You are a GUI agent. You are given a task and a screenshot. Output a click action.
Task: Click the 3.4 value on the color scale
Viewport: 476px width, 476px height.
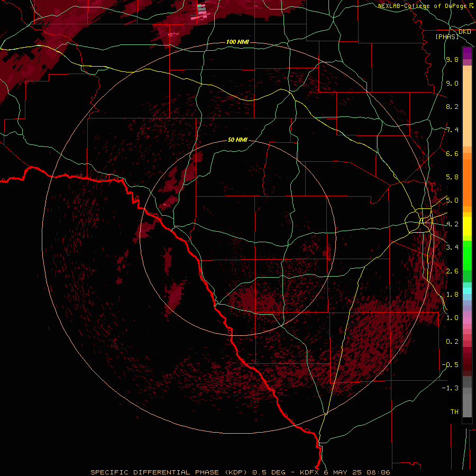452,248
